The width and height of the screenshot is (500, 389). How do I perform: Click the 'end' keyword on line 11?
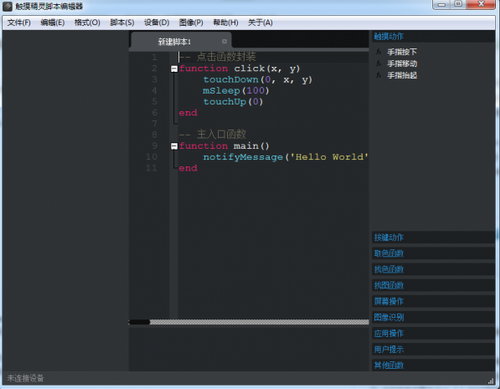[188, 168]
